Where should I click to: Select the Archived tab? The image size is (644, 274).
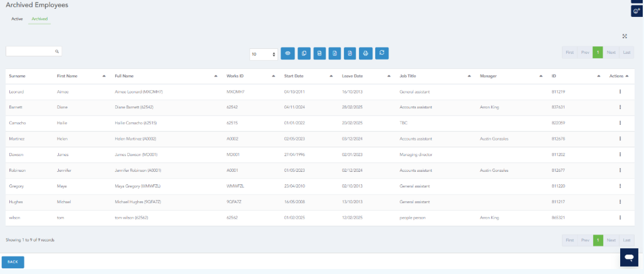39,19
